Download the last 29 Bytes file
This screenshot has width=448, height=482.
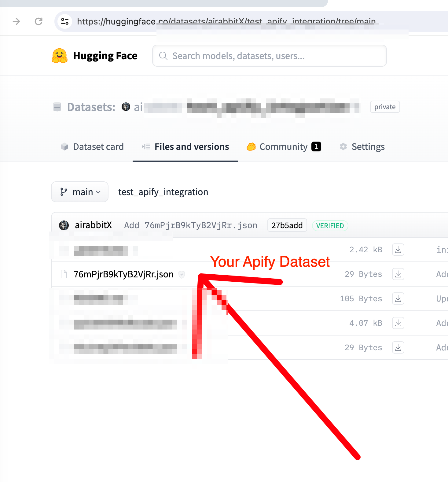coord(398,347)
